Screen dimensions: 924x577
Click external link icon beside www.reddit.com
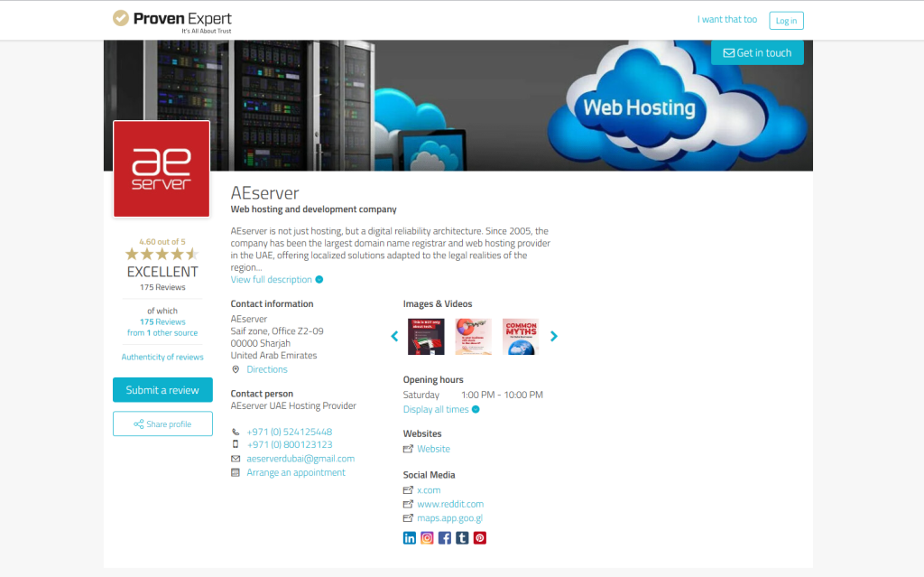coord(408,505)
